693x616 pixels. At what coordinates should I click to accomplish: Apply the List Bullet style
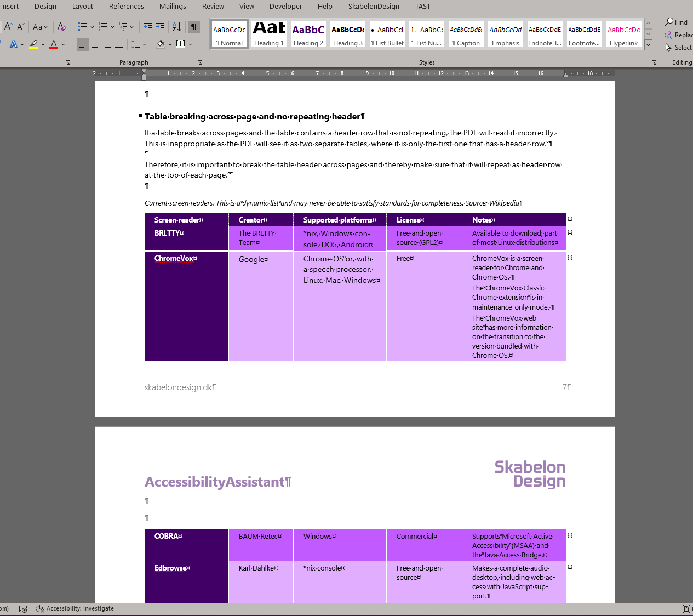pyautogui.click(x=387, y=35)
